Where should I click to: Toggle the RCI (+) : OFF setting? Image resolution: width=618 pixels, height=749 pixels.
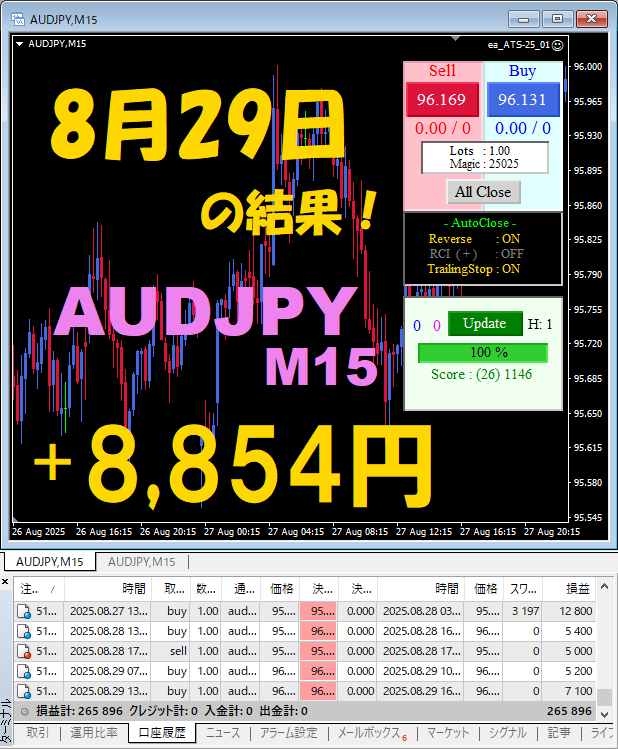476,254
